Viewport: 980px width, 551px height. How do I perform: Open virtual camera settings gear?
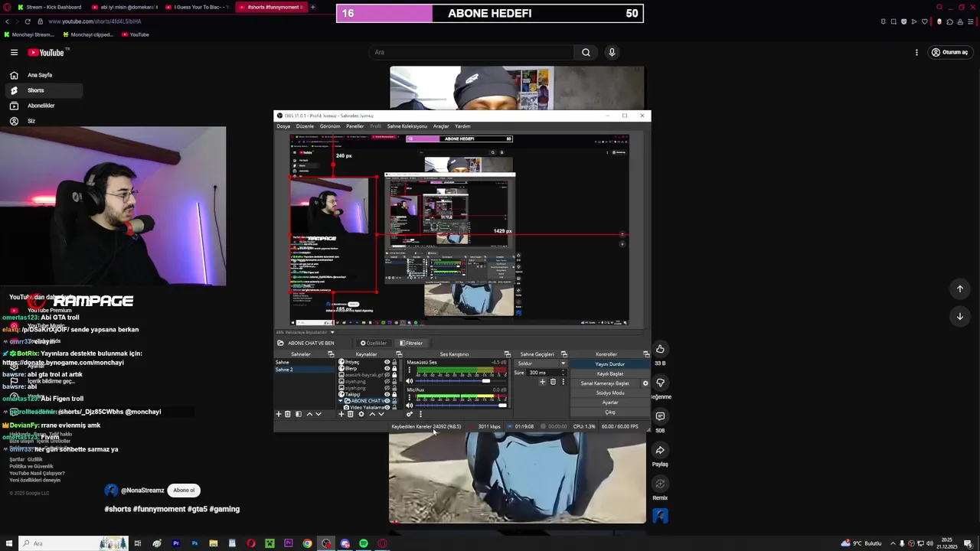[645, 383]
